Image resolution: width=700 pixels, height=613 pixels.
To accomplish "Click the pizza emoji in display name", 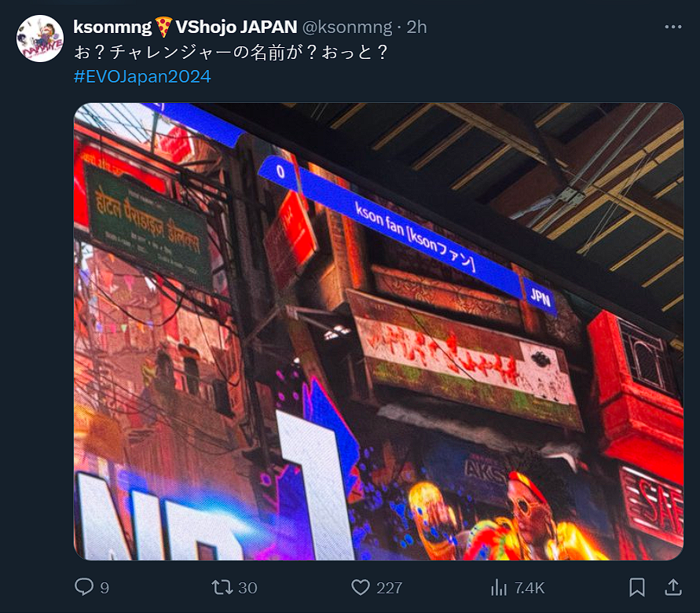I will pyautogui.click(x=163, y=28).
